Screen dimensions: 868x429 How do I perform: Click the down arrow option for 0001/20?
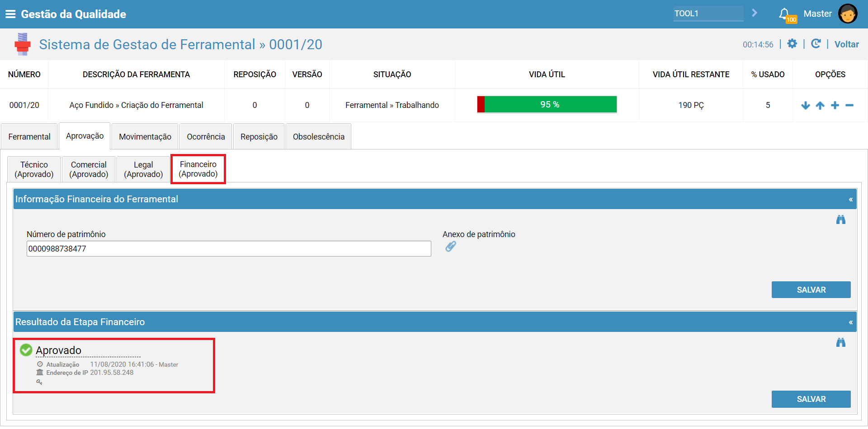point(806,105)
